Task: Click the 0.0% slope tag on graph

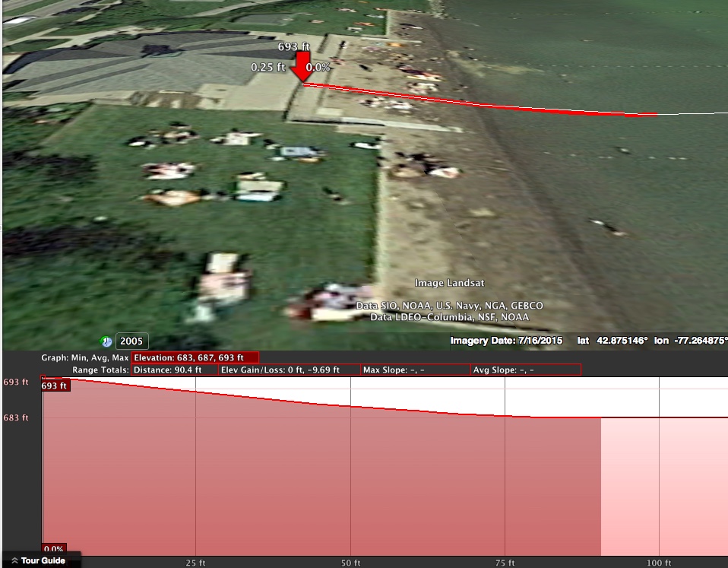Action: [53, 549]
